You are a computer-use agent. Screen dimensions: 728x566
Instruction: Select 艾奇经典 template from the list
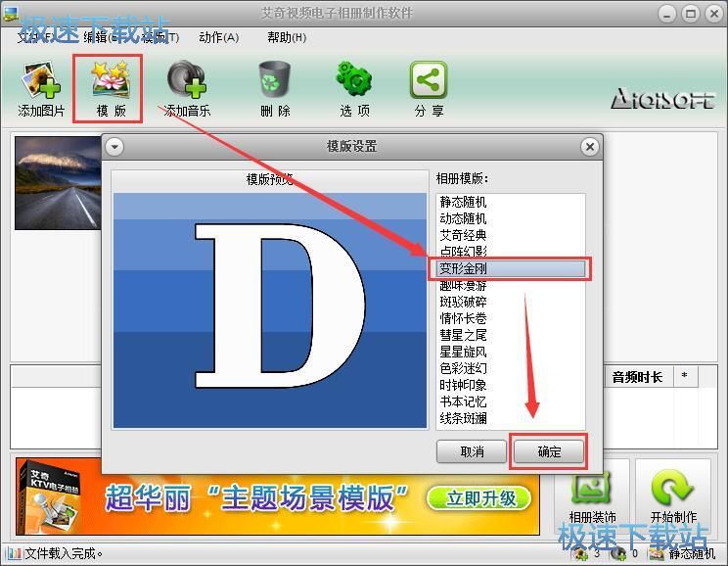click(463, 235)
